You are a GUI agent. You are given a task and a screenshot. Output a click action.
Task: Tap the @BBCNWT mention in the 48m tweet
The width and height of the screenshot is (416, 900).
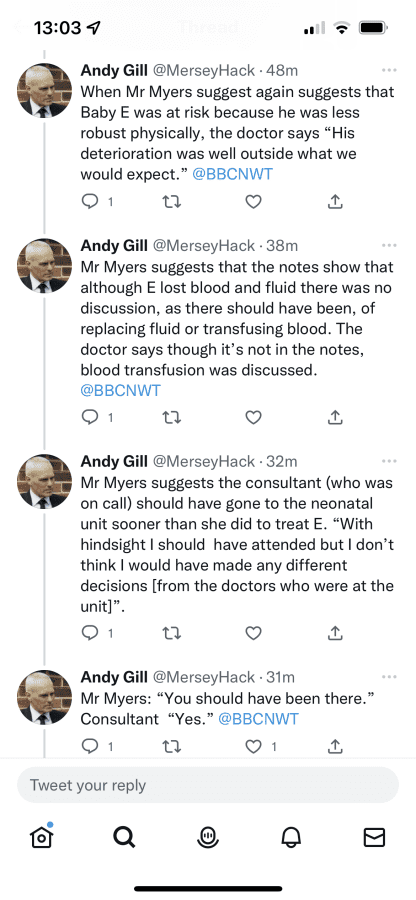pyautogui.click(x=232, y=174)
